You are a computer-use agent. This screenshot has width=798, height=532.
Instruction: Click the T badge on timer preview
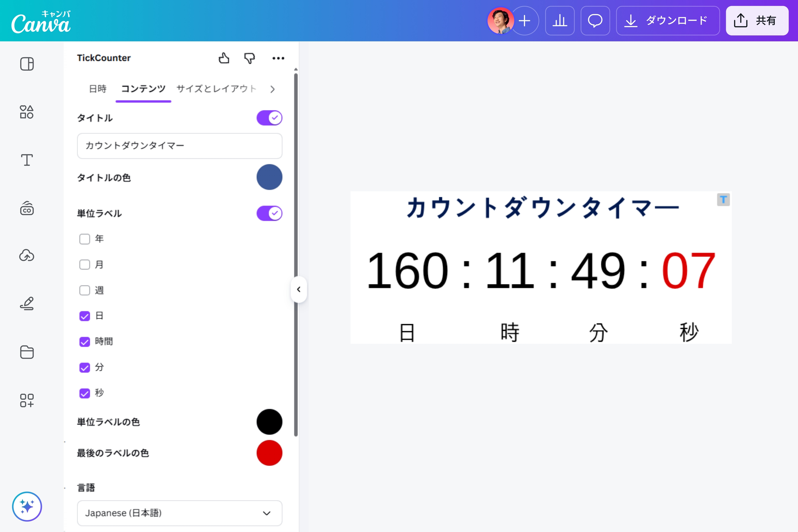(723, 199)
